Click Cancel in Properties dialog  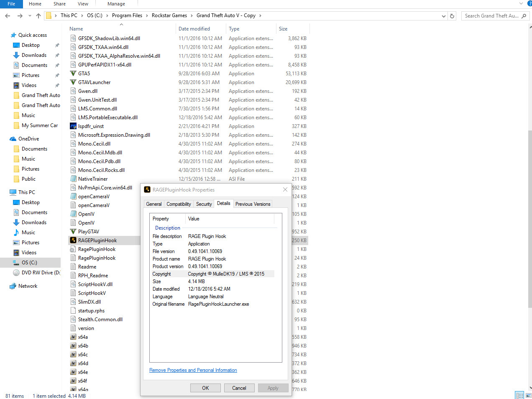pyautogui.click(x=239, y=388)
